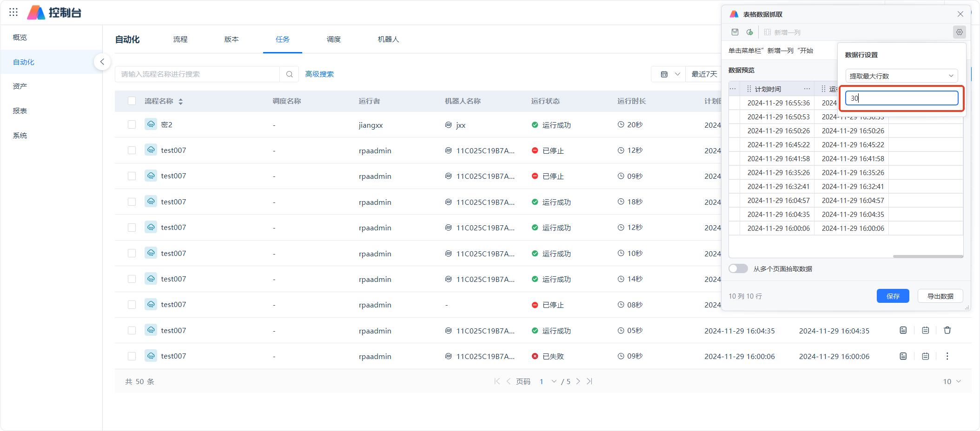
Task: Click the 控制台 logo
Action: (54, 13)
